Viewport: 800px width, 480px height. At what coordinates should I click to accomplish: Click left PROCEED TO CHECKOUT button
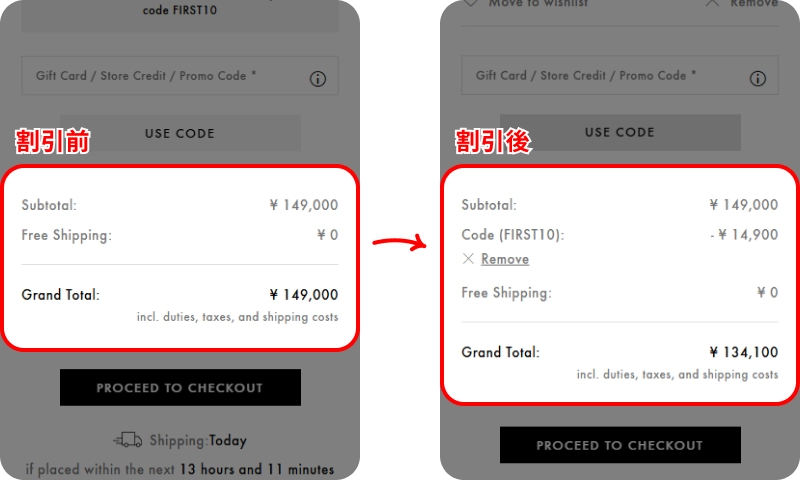tap(180, 388)
